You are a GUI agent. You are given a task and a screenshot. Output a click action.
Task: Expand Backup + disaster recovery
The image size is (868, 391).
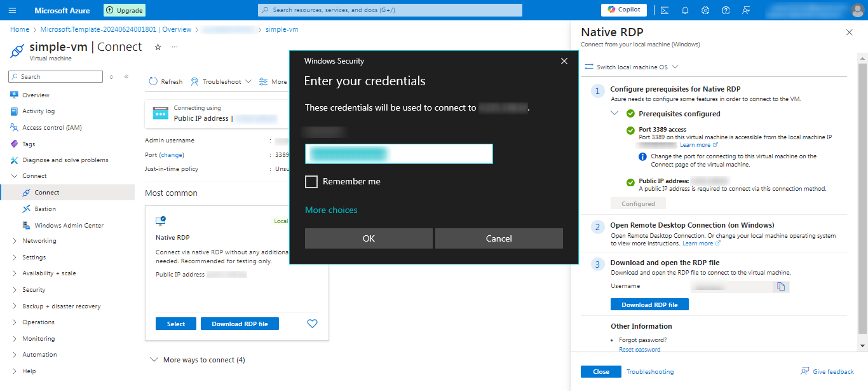pyautogui.click(x=15, y=306)
